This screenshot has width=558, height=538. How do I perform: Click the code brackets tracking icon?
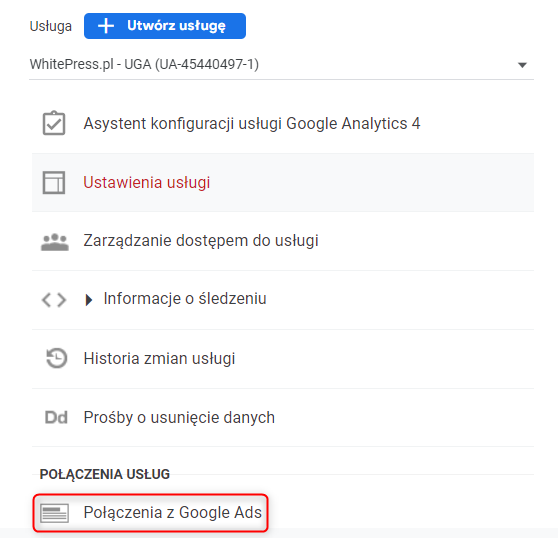(x=54, y=300)
